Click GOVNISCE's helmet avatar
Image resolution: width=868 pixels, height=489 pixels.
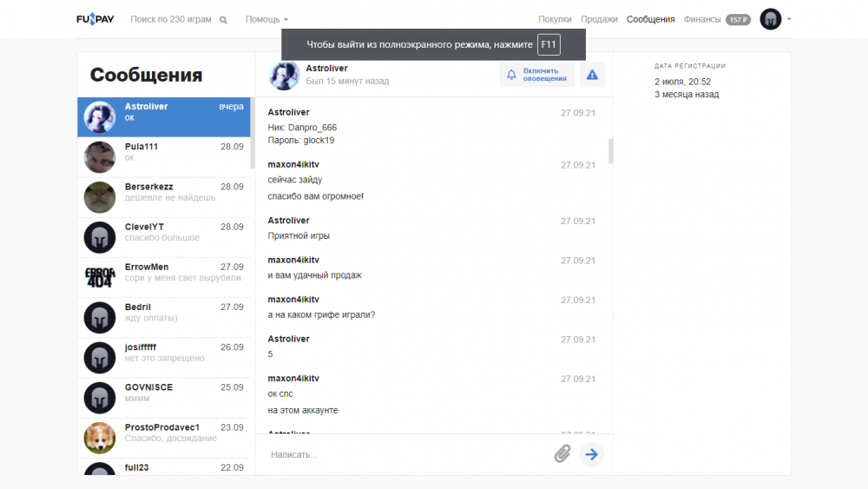click(100, 398)
